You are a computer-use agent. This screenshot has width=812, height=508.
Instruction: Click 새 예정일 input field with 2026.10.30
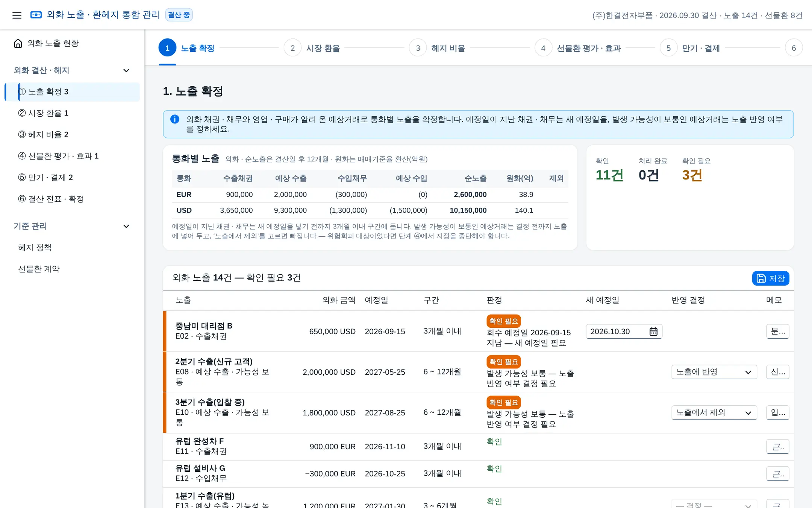[x=624, y=331]
